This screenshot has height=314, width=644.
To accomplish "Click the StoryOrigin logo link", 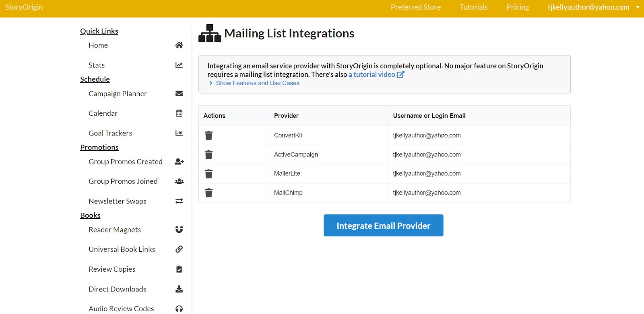I will (x=24, y=7).
